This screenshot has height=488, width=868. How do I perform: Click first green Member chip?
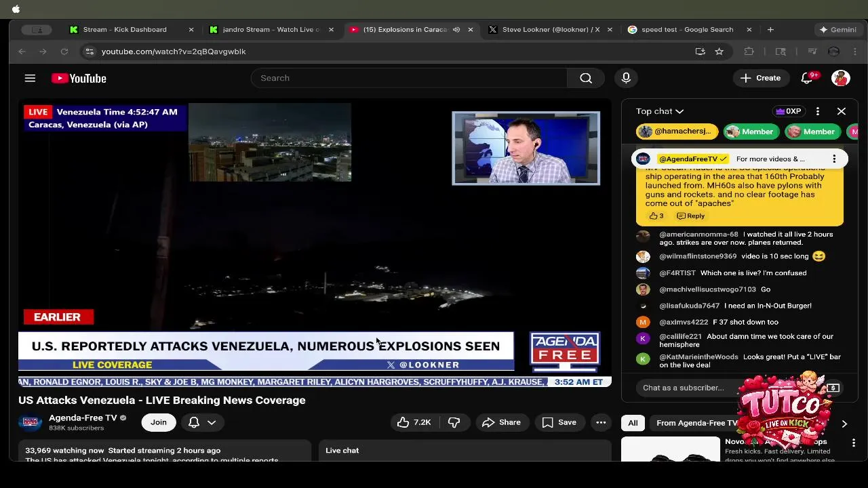pos(750,131)
